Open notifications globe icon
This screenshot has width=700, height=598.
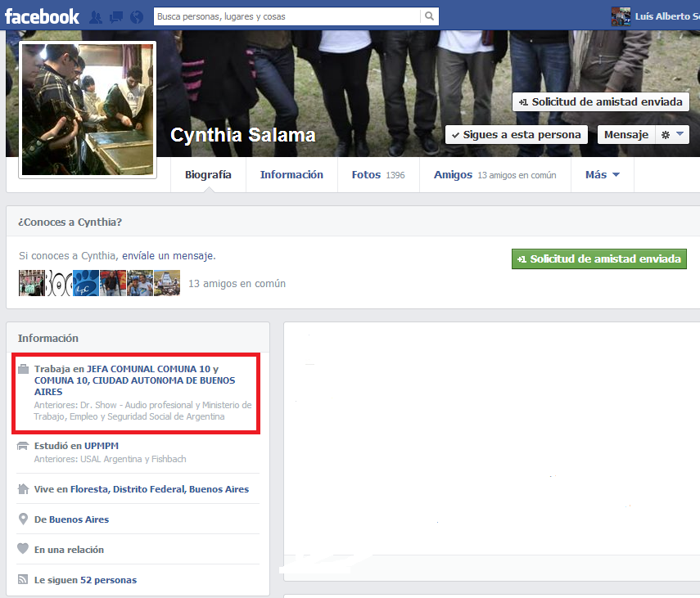(136, 17)
